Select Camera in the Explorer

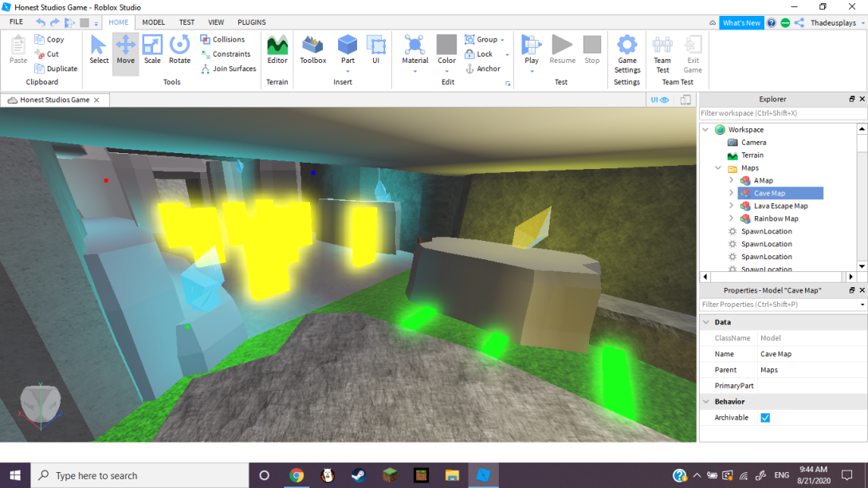[753, 143]
